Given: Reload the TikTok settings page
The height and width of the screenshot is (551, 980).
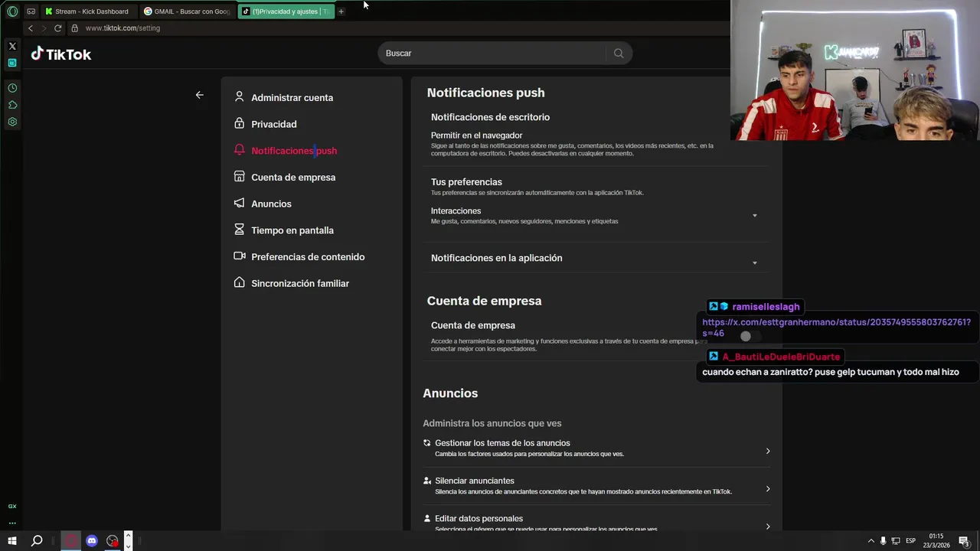Looking at the screenshot, I should pos(57,28).
